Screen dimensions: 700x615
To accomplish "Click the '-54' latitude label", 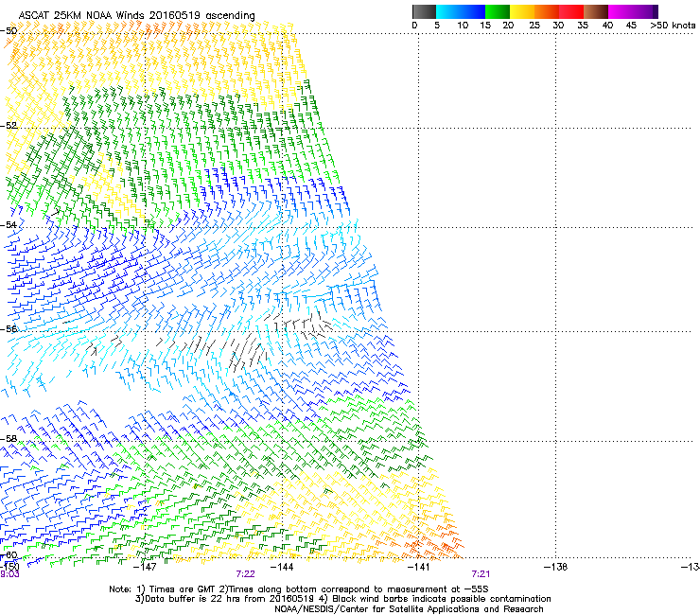I will [x=9, y=224].
